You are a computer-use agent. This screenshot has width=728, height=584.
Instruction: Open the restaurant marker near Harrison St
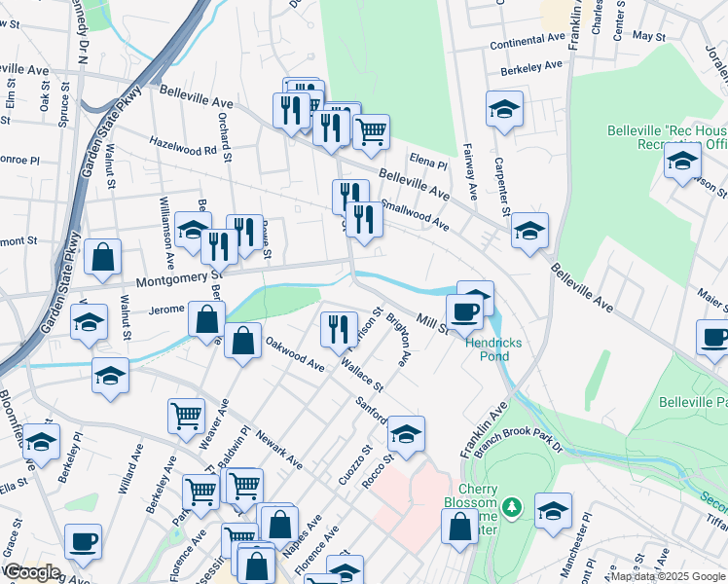pos(339,329)
